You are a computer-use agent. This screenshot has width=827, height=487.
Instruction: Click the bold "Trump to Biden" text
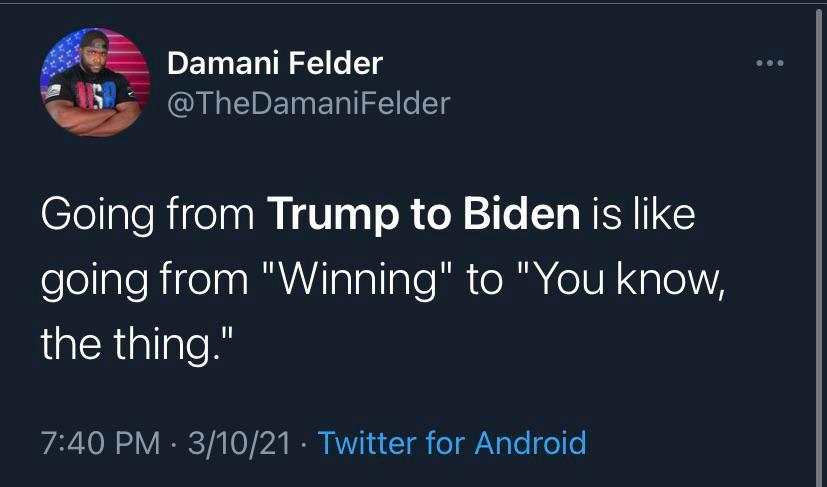click(x=424, y=215)
